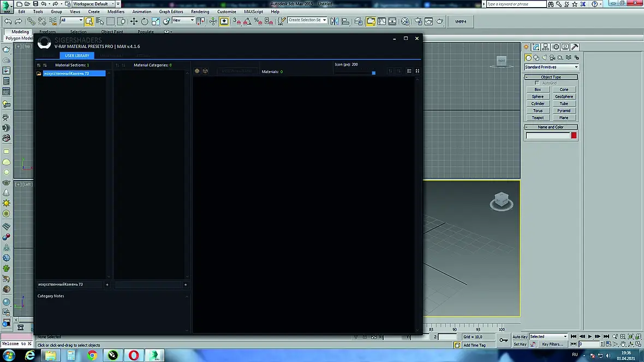Toggle Set Key mode

[x=520, y=345]
